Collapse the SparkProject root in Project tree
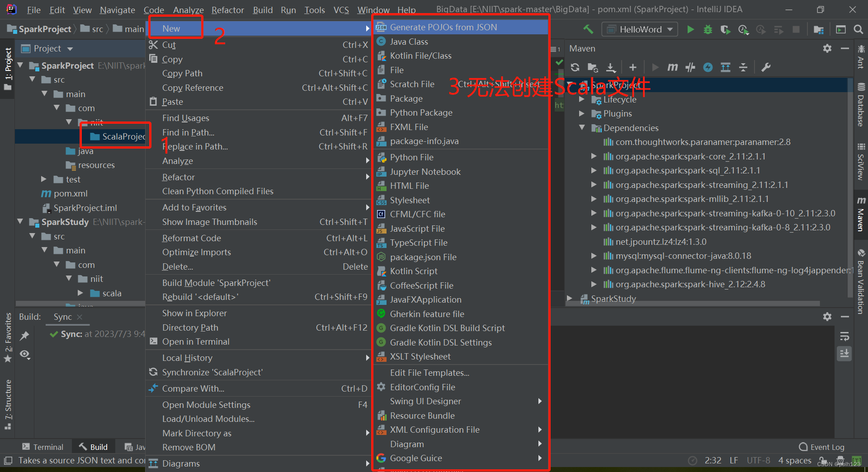The image size is (868, 472). click(x=20, y=65)
